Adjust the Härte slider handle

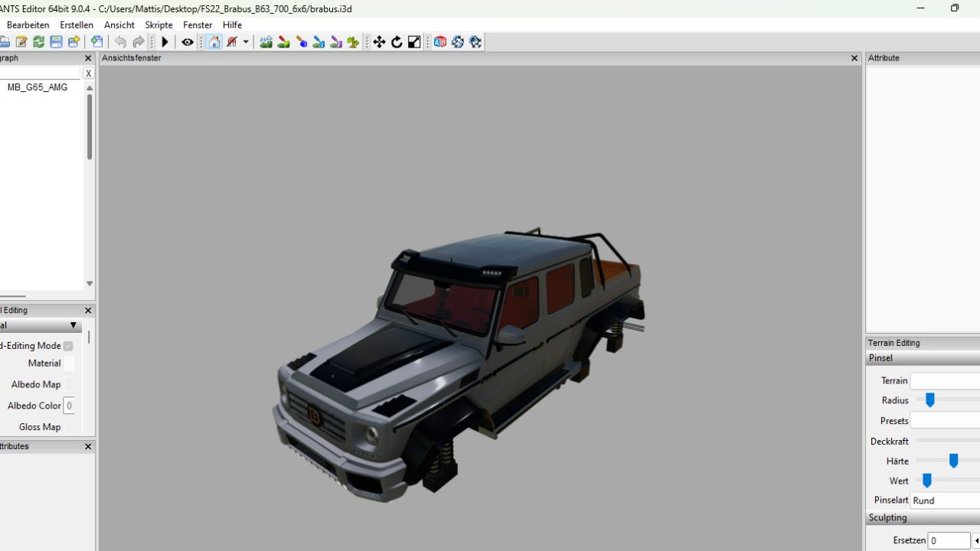pos(953,461)
